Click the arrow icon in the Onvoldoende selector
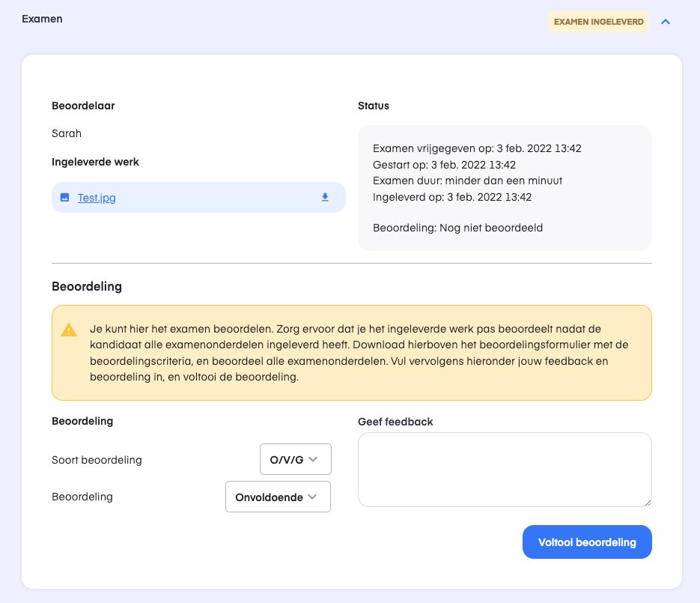The width and height of the screenshot is (700, 603). point(312,497)
